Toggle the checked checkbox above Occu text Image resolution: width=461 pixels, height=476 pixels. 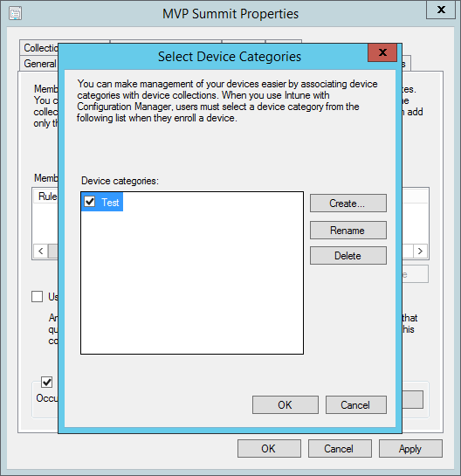[47, 382]
